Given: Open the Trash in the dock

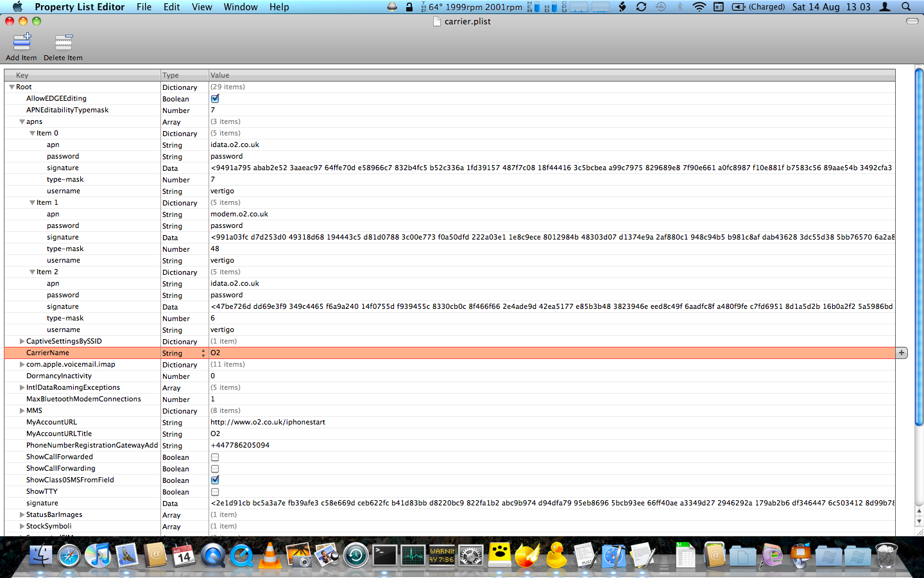Looking at the screenshot, I should [x=886, y=555].
